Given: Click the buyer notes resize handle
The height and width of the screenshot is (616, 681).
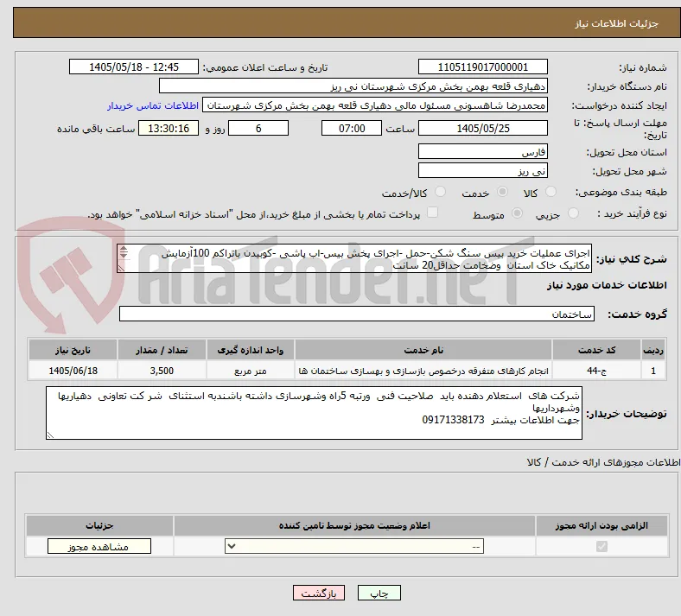Looking at the screenshot, I should (50, 435).
